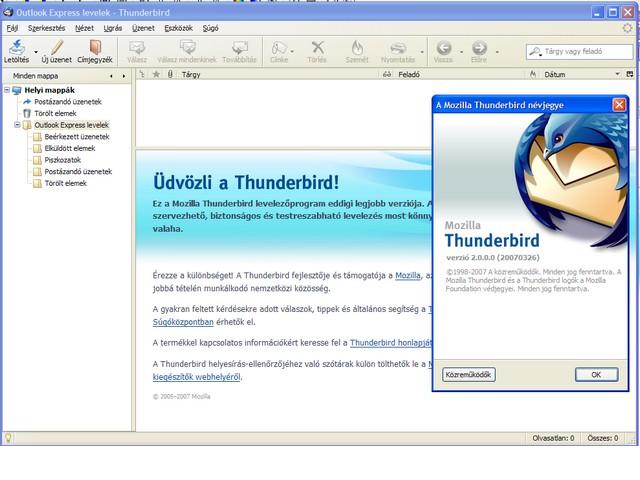
Task: Open the Ugrás menu
Action: pos(113,28)
